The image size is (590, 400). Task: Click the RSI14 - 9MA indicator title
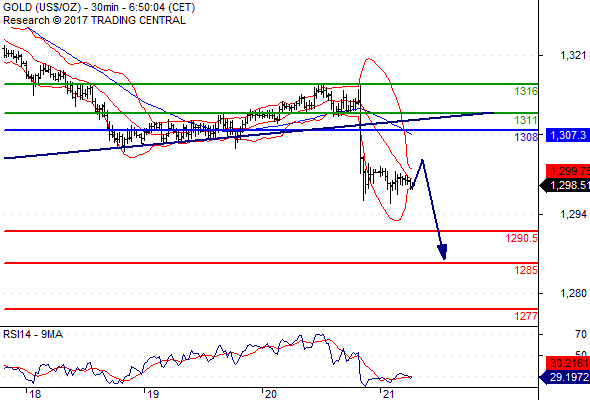pos(33,334)
